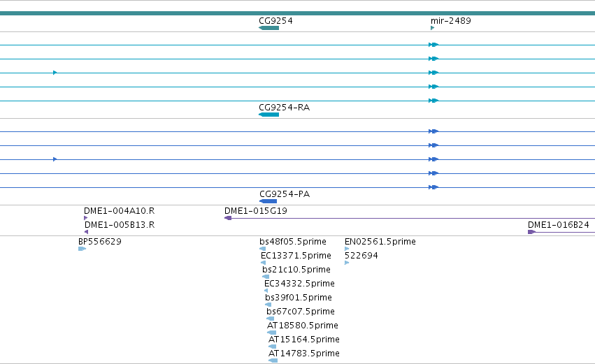
Task: Select the lone teal exon arrow at far left
Action: 55,73
